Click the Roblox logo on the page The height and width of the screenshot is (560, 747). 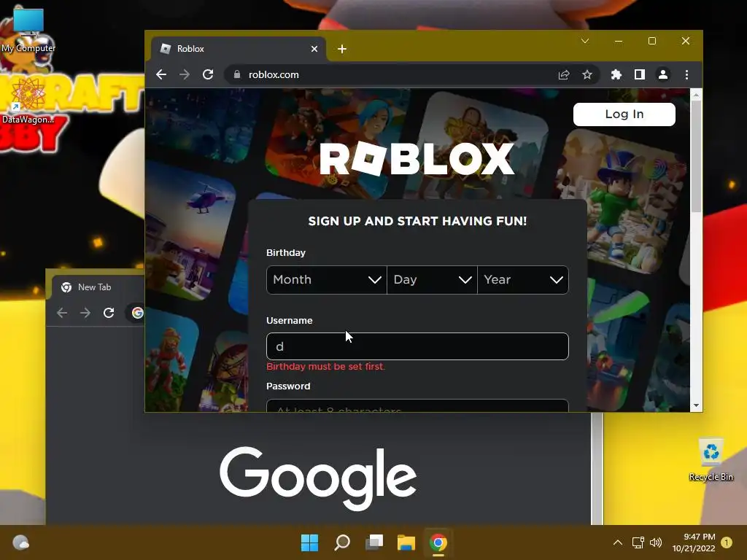point(417,159)
